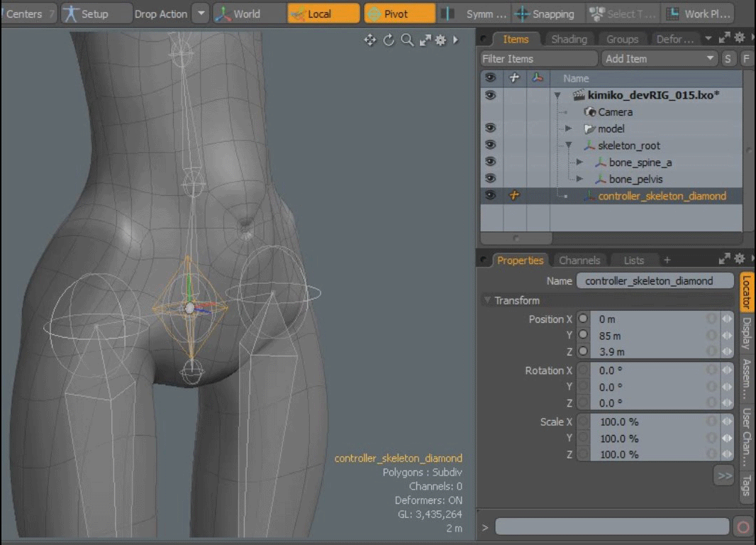The height and width of the screenshot is (545, 756).
Task: Click the F button beside Add Item
Action: click(746, 59)
